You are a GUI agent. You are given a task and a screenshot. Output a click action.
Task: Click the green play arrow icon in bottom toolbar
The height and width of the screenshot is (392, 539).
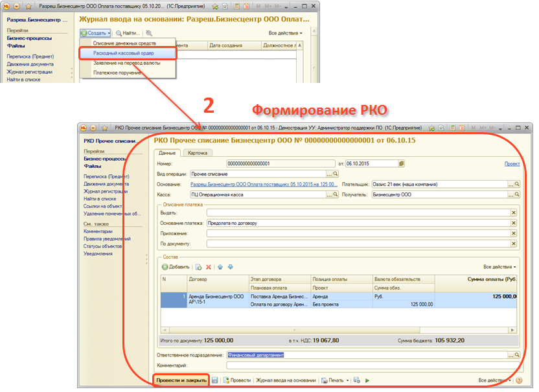[367, 380]
